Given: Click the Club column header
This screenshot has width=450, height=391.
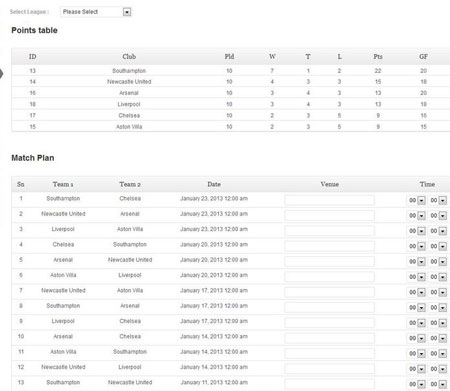Looking at the screenshot, I should coord(129,57).
